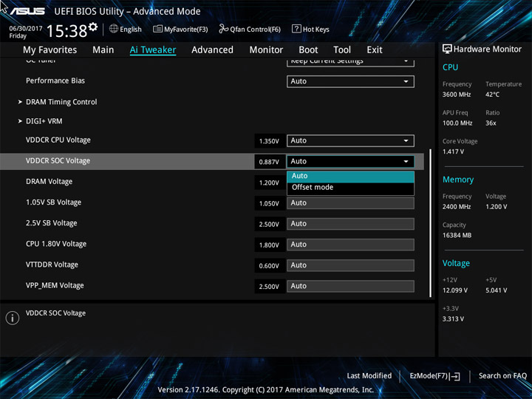
Task: Click 1.417 V core voltage reading
Action: 453,151
